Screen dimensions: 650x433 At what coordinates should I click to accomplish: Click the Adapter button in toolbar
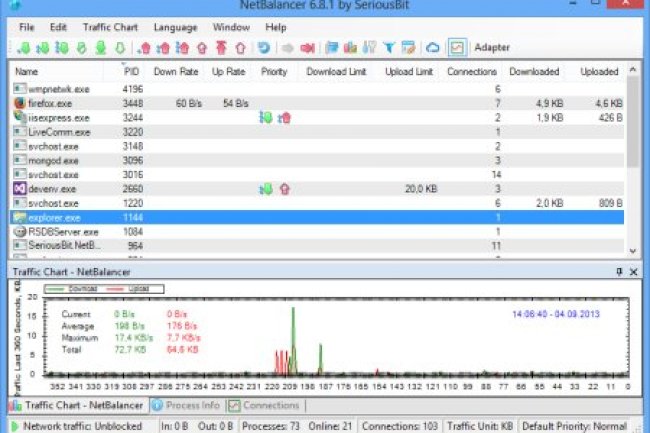coord(491,47)
